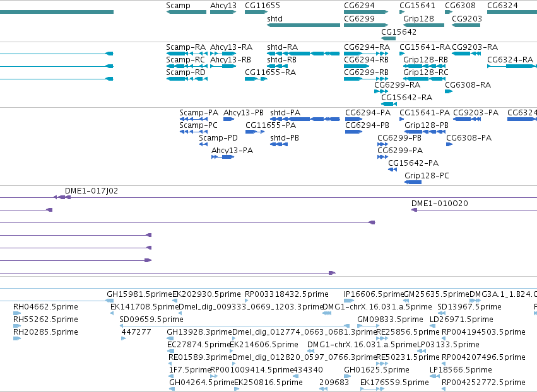The image size is (537, 392).
Task: Select the CG9203 gene label
Action: coord(467,19)
